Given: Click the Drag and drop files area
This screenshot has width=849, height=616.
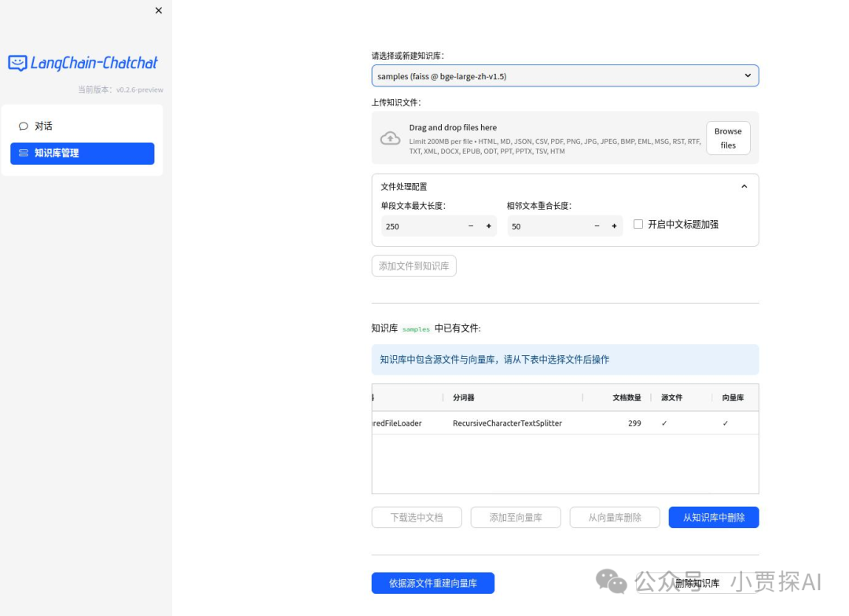Looking at the screenshot, I should [x=564, y=138].
